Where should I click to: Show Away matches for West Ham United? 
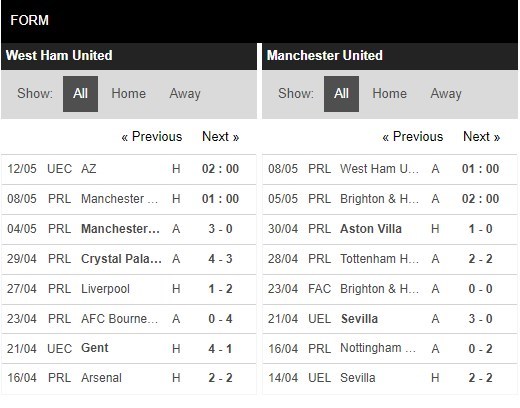point(185,93)
